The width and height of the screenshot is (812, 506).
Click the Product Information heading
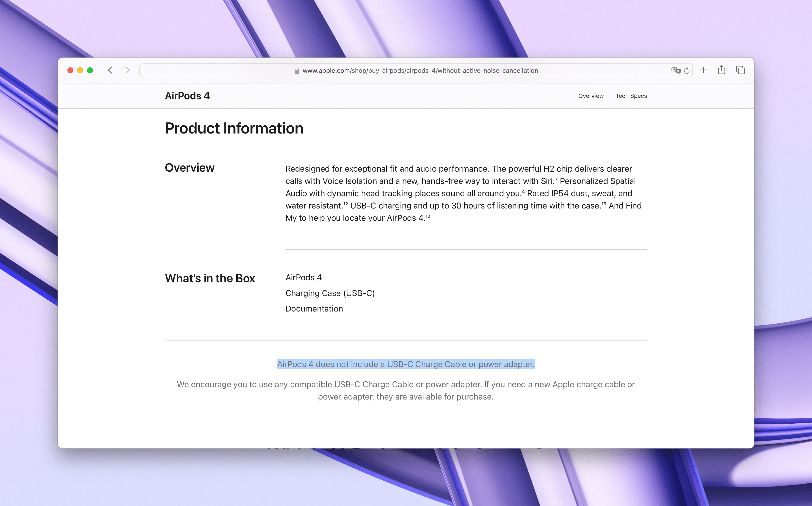pos(234,128)
